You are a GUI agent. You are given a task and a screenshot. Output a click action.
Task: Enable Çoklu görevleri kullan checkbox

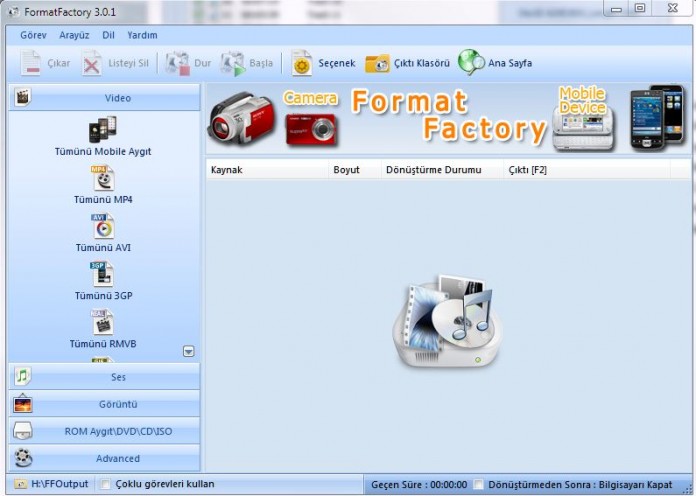(106, 484)
